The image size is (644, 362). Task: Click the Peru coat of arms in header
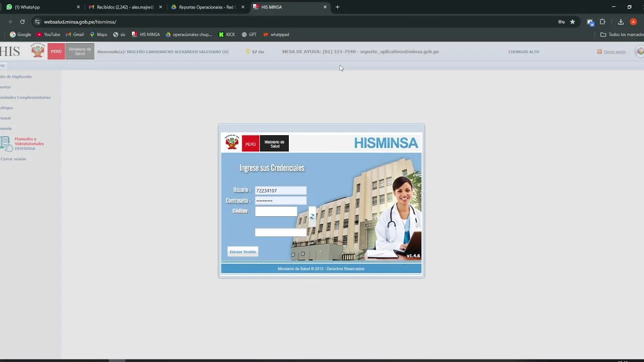[38, 51]
